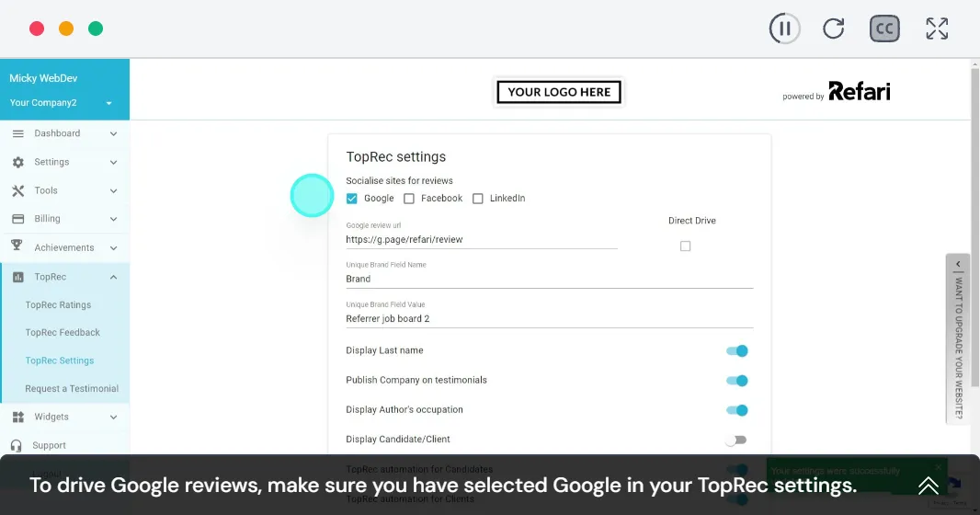Click the YOUR LOGO HERE image
Viewport: 980px width, 515px height.
coord(559,92)
